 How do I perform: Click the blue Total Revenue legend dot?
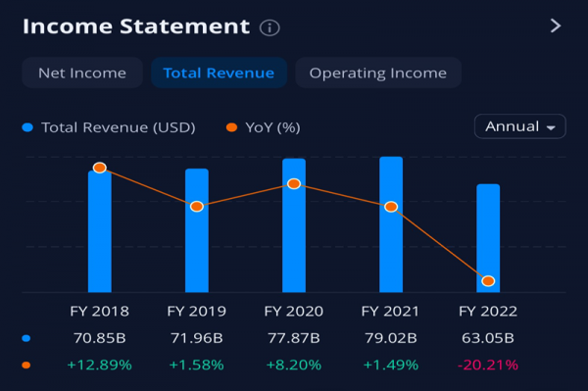27,127
